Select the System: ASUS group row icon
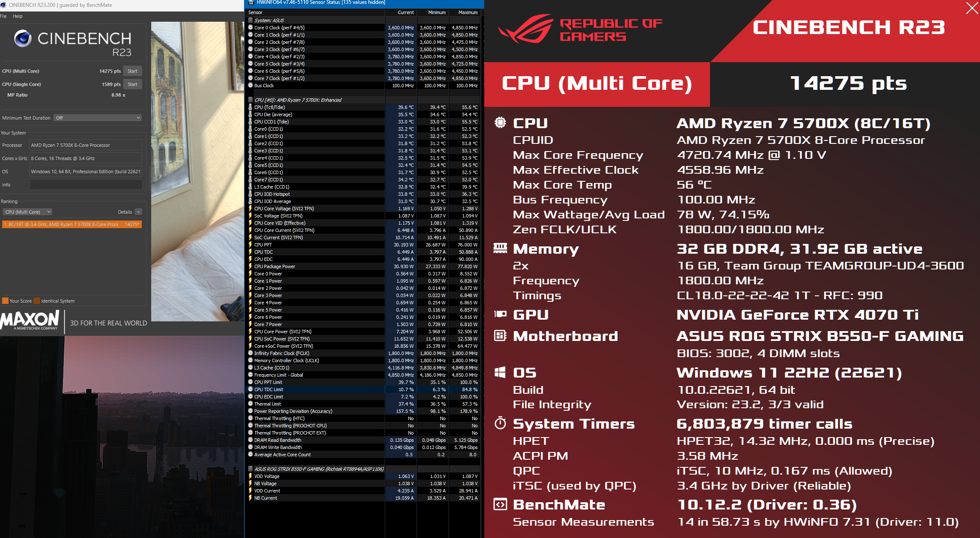Image resolution: width=980 pixels, height=538 pixels. 250,20
